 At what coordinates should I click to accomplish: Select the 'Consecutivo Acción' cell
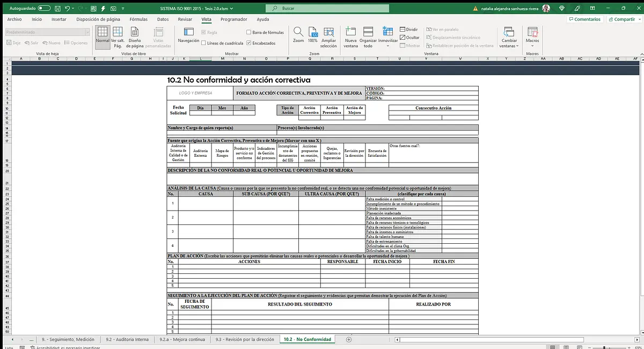[433, 108]
